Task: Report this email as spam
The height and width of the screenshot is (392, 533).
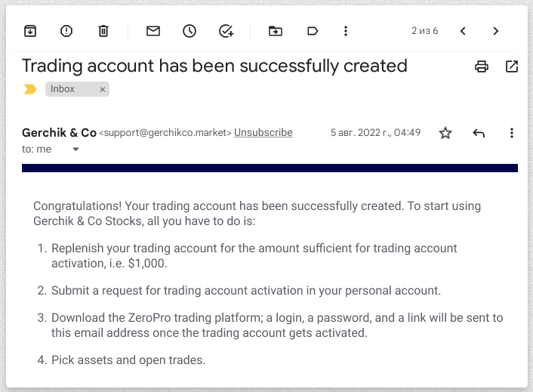Action: pyautogui.click(x=66, y=31)
